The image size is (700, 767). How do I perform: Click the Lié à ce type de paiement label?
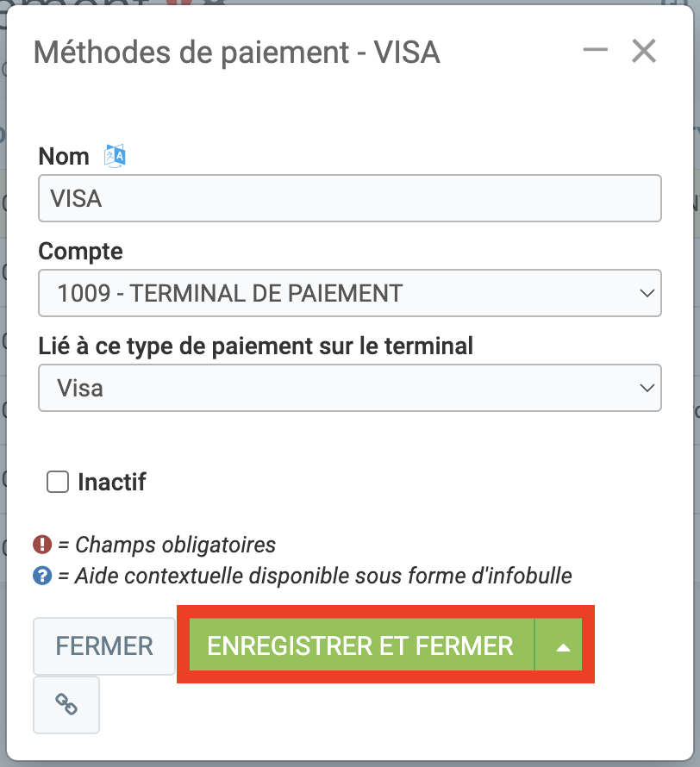(256, 346)
